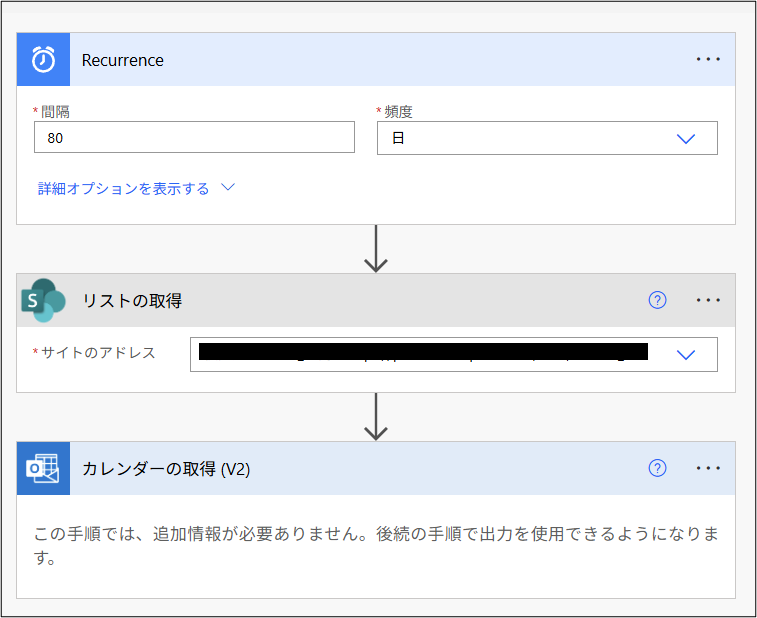Collapse the Recurrence card via its title

[123, 60]
